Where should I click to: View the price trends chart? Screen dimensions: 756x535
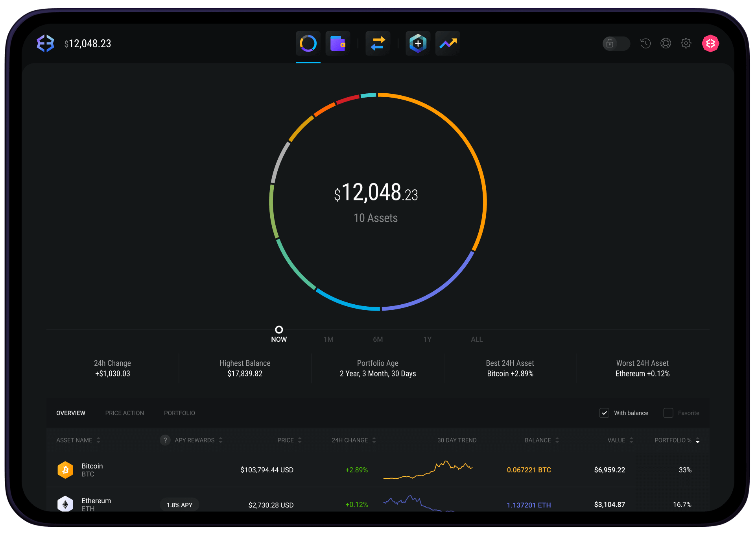point(448,43)
